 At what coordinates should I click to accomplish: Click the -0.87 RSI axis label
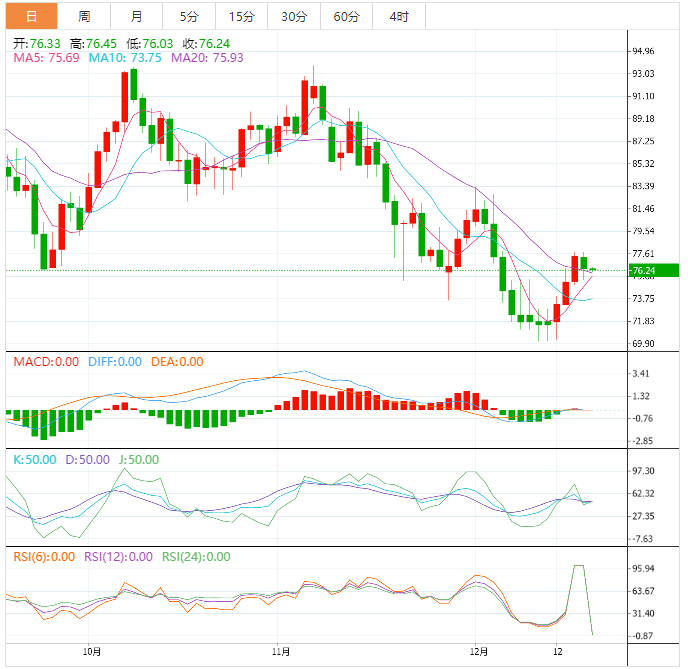coord(642,636)
